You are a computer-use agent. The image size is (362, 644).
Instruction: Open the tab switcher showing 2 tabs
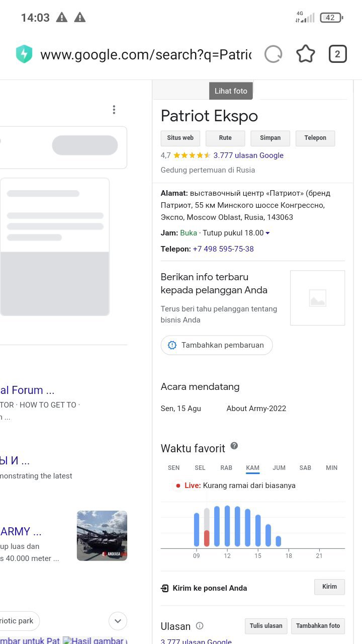(337, 54)
